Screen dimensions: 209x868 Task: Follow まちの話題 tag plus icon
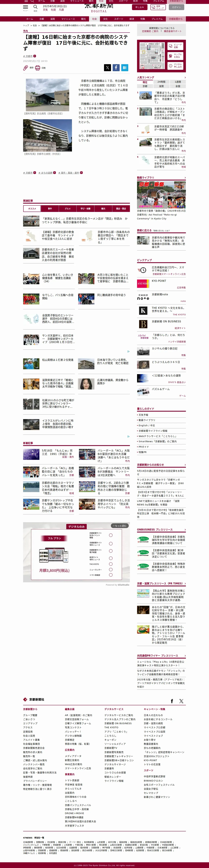(55, 172)
